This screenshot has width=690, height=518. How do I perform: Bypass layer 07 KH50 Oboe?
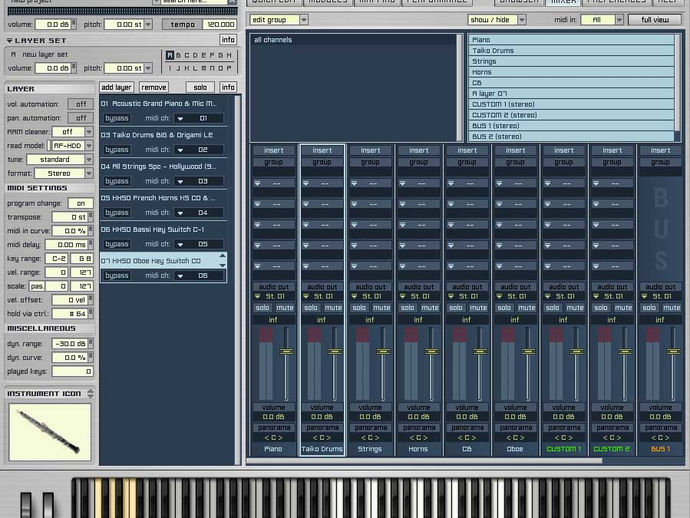tap(117, 276)
